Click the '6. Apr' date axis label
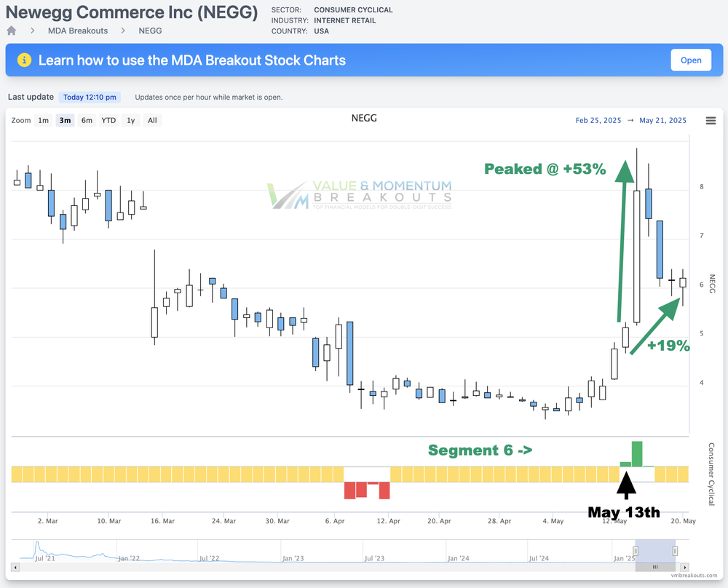Viewport: 728px width, 588px height. coord(335,521)
